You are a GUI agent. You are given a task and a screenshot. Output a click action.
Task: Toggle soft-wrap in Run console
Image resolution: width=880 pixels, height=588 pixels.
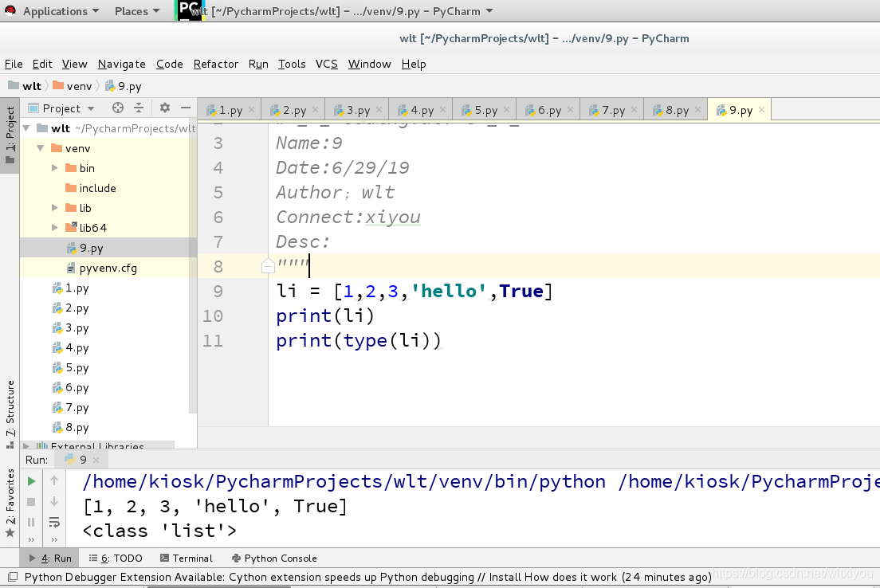54,523
